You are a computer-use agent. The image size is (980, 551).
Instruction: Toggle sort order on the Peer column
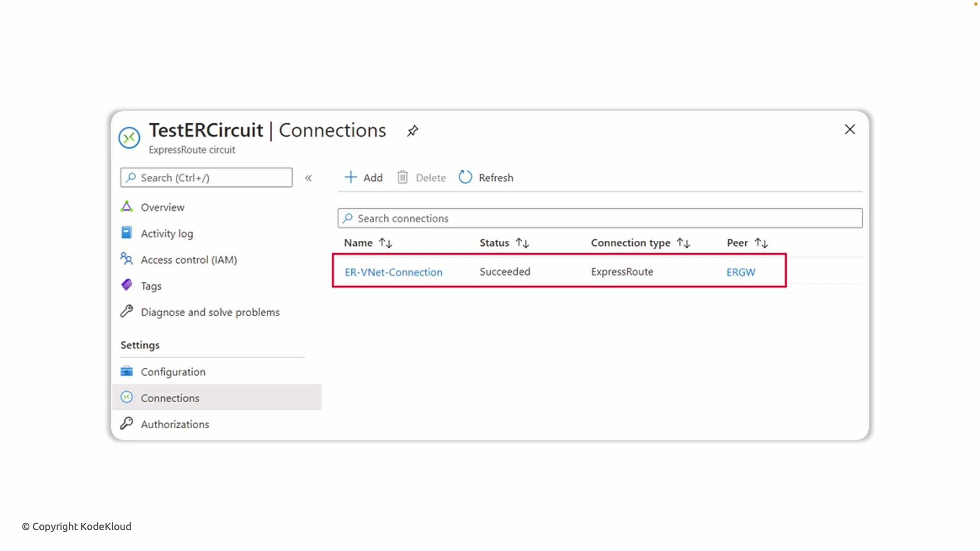tap(762, 243)
